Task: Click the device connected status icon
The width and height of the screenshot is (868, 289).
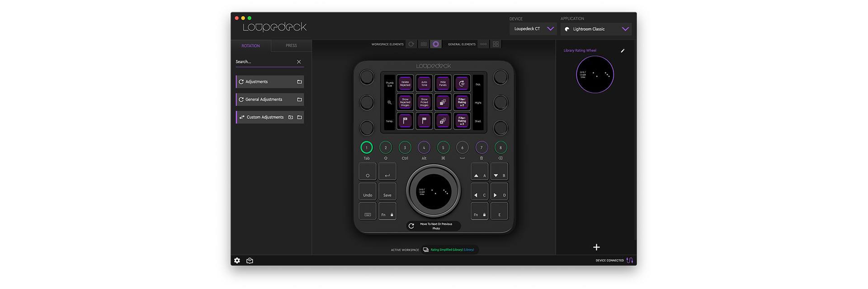Action: pyautogui.click(x=630, y=260)
